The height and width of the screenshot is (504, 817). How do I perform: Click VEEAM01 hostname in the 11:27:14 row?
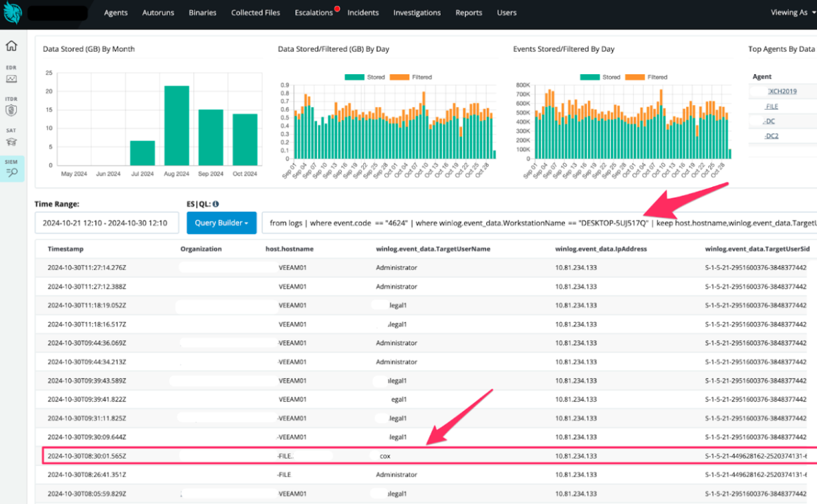pyautogui.click(x=292, y=267)
